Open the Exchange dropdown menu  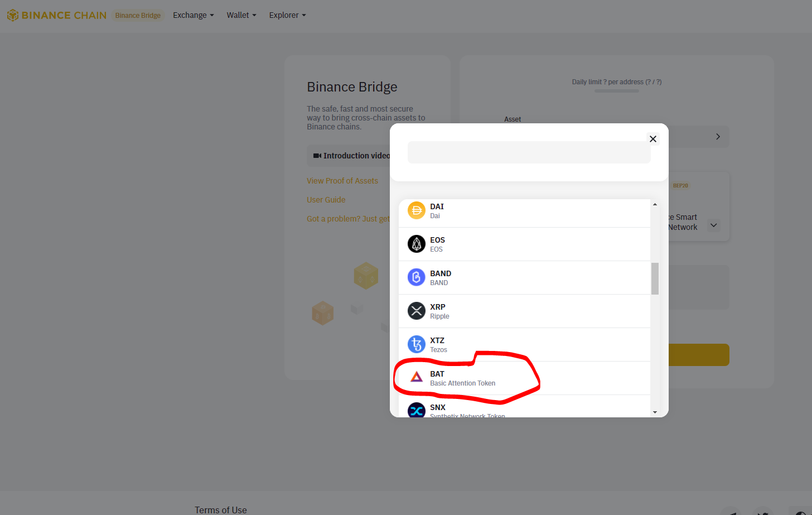click(x=194, y=15)
